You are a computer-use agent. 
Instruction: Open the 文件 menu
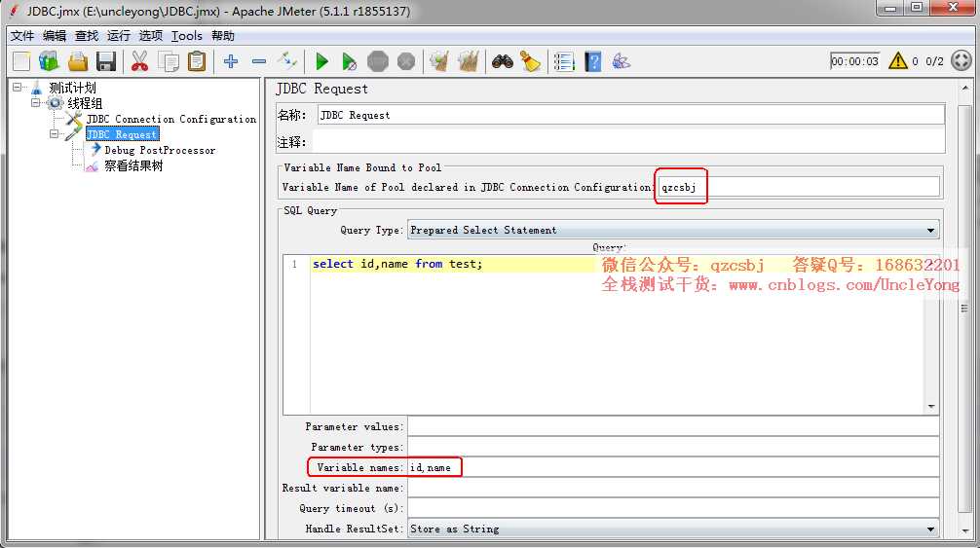click(22, 36)
